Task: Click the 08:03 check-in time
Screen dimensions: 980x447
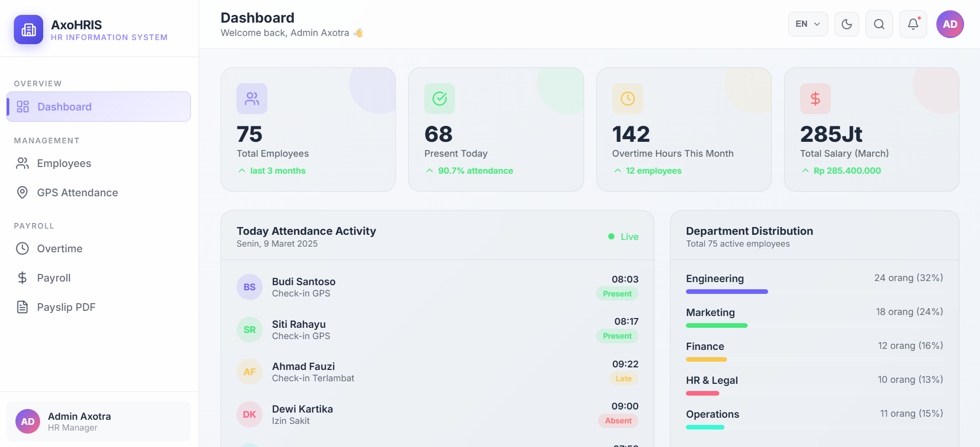Action: (x=625, y=280)
